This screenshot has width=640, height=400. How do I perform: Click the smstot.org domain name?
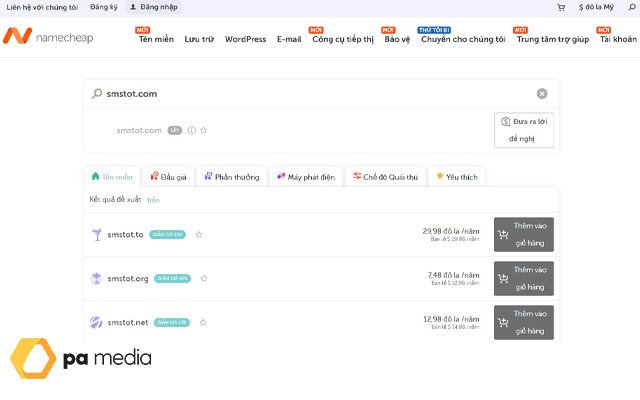pos(128,278)
